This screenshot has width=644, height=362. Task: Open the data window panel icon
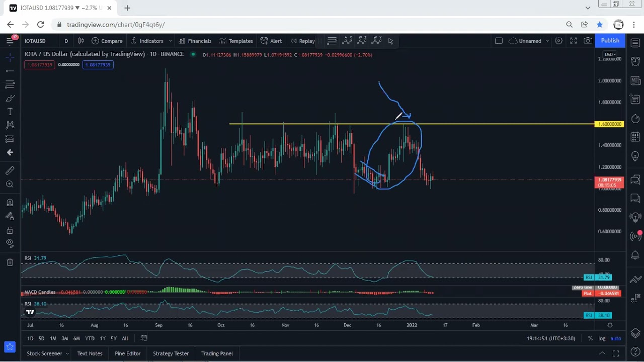635,99
